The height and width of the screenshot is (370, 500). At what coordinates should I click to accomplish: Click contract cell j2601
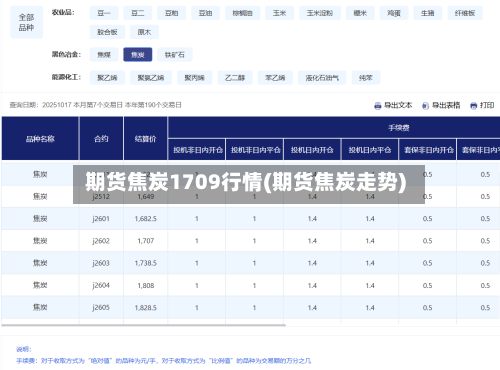[101, 219]
